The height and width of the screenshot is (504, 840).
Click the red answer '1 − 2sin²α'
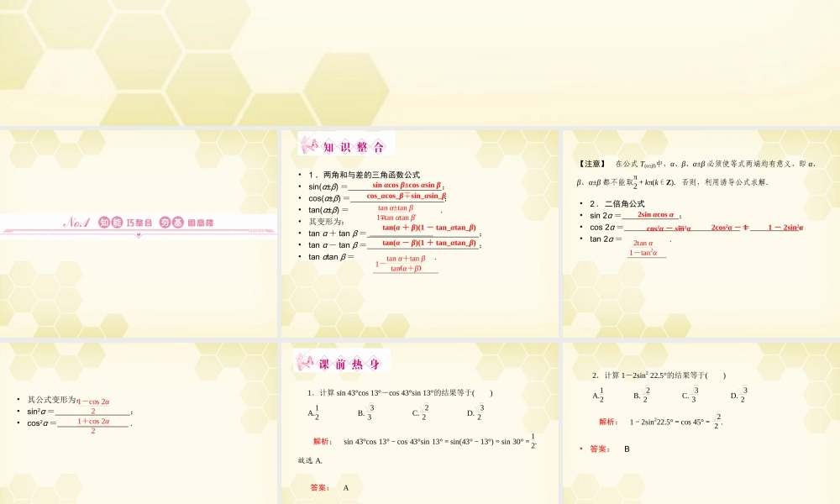(785, 227)
